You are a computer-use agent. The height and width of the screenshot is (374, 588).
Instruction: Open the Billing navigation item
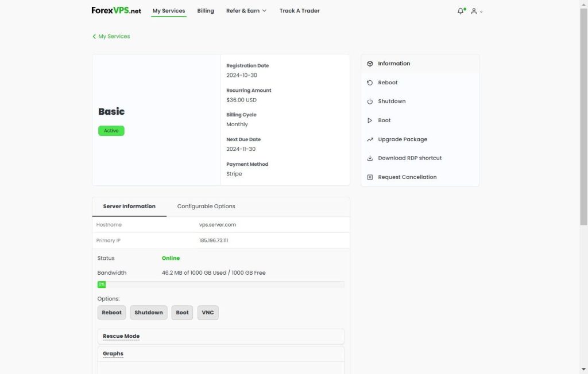(206, 11)
